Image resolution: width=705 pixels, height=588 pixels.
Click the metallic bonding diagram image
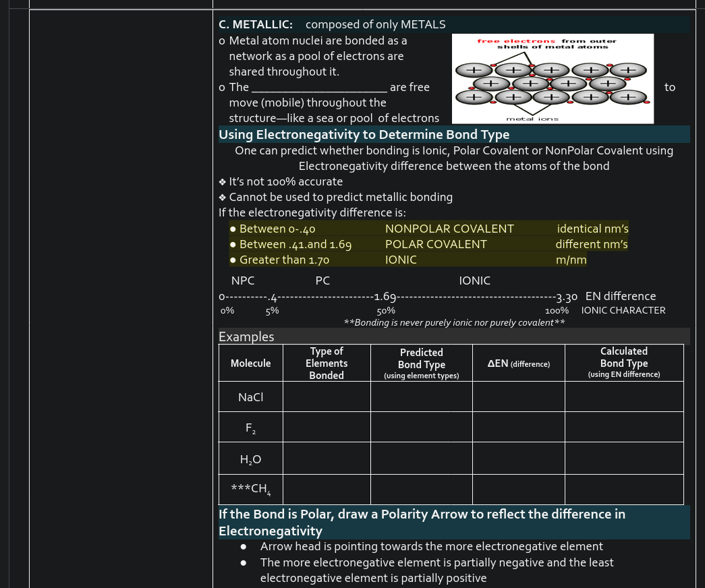(554, 78)
